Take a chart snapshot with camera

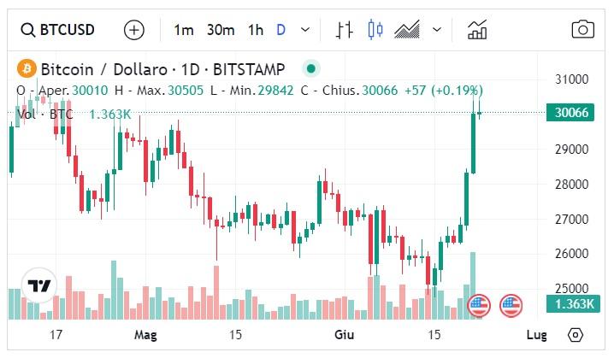click(582, 30)
